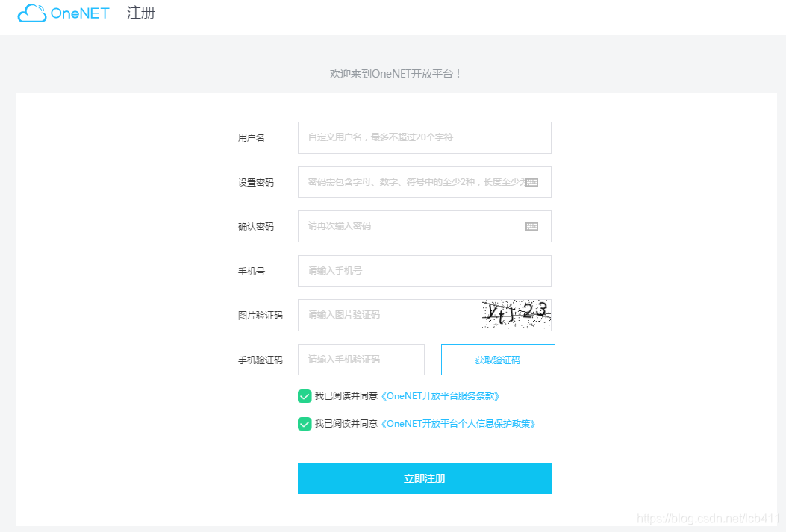Click the 设置密码 label
Viewport: 786px width, 532px height.
(255, 183)
